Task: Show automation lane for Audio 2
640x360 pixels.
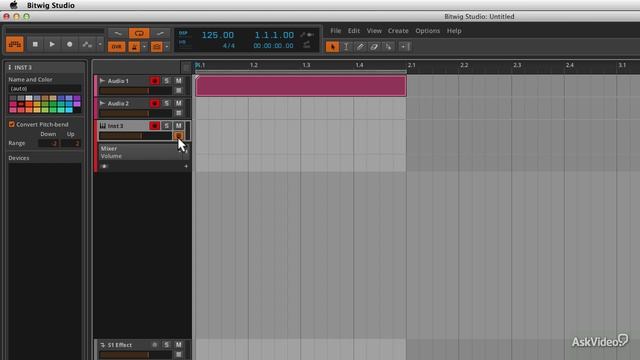Action: [178, 113]
